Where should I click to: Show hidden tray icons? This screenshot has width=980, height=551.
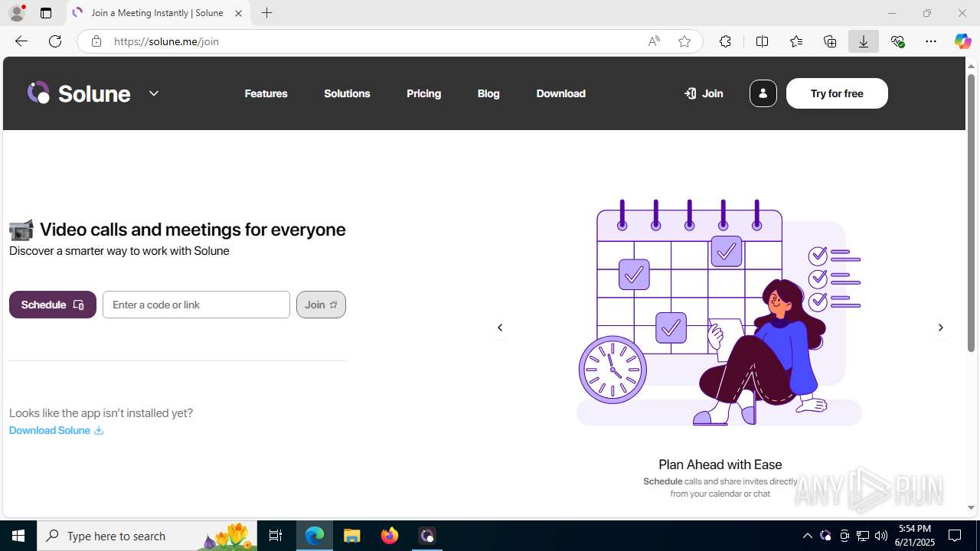[807, 536]
